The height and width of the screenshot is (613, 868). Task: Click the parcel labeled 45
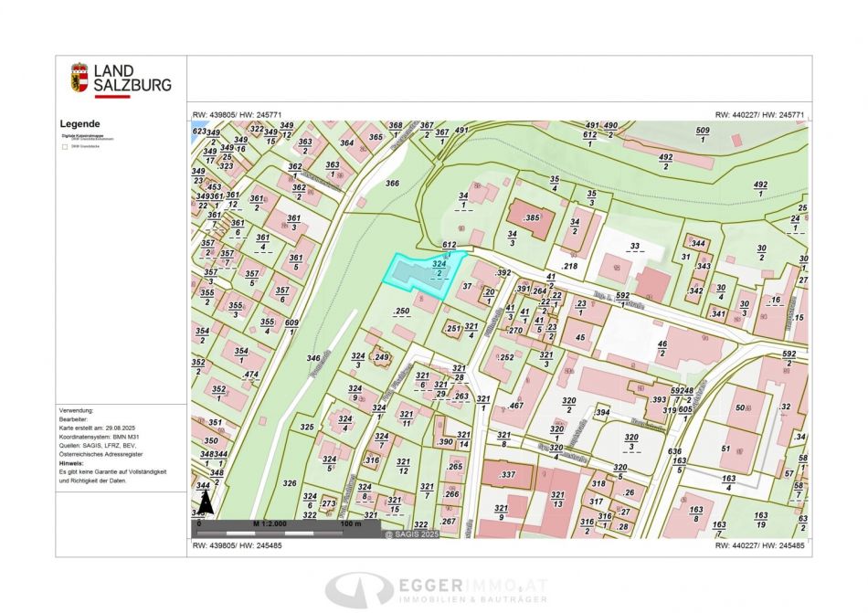(x=580, y=338)
